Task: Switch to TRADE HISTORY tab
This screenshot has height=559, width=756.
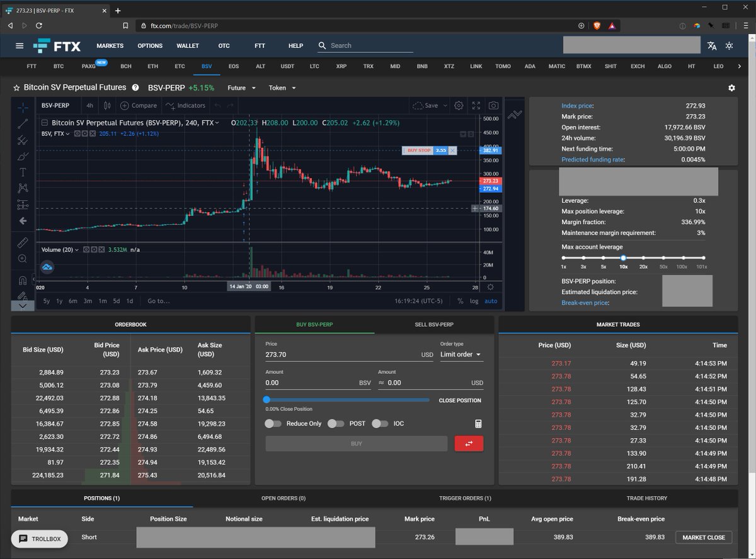Action: tap(647, 498)
